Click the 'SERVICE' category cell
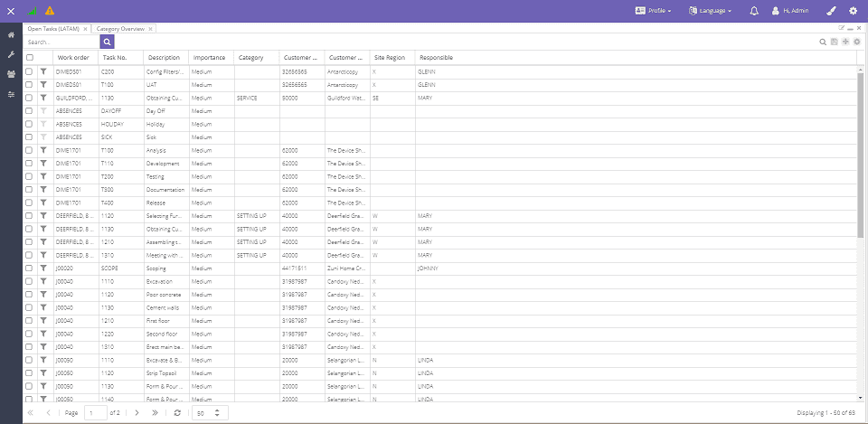The width and height of the screenshot is (868, 424). coord(256,98)
